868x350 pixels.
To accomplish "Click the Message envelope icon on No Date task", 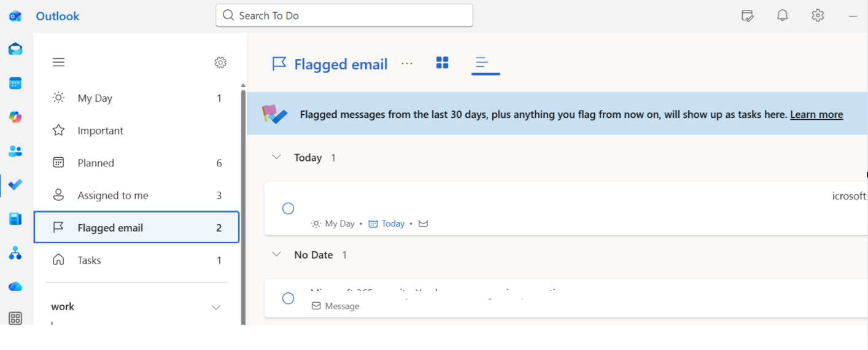I will click(316, 306).
